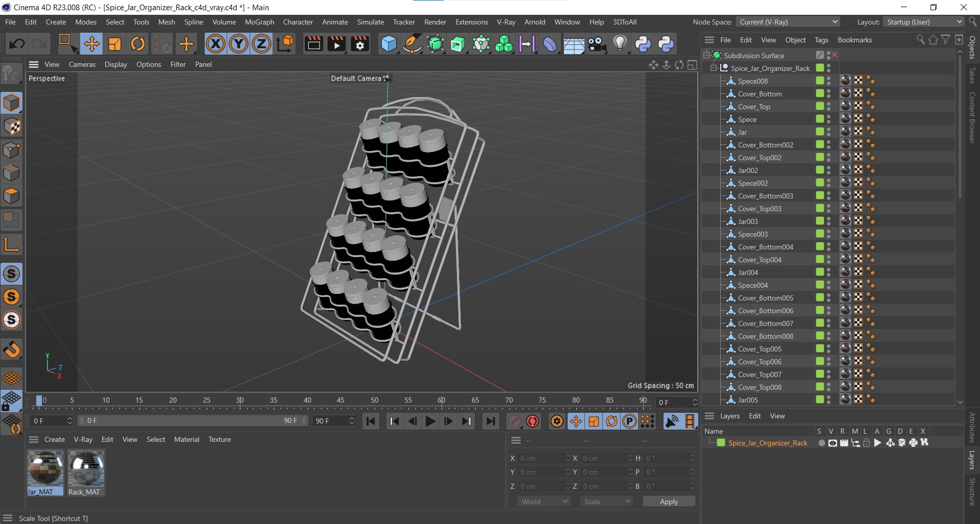
Task: Open the viewport Cameras menu
Action: [82, 64]
